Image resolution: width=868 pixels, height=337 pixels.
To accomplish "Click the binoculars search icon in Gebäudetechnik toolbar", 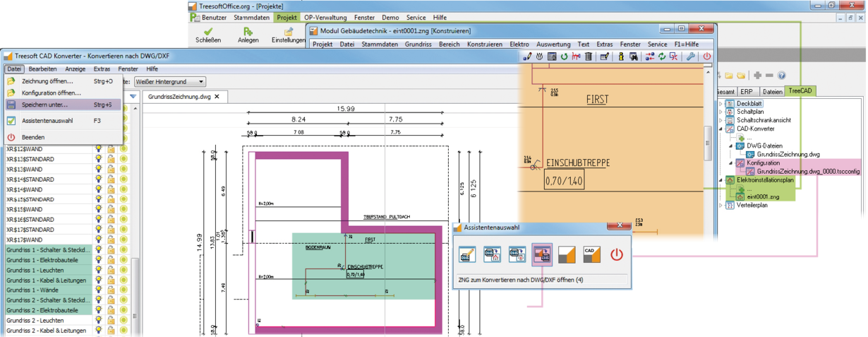I will (634, 57).
